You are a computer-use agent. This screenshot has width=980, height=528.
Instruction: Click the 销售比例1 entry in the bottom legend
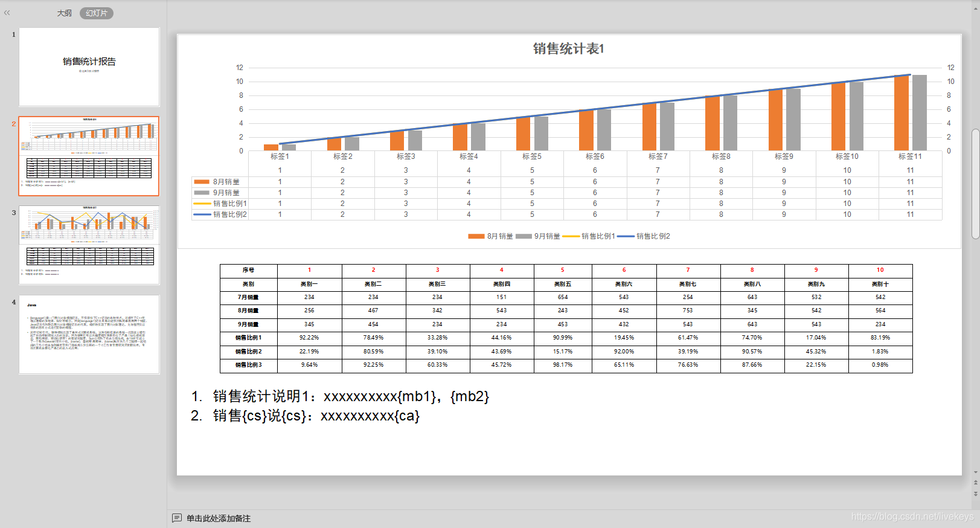(589, 236)
